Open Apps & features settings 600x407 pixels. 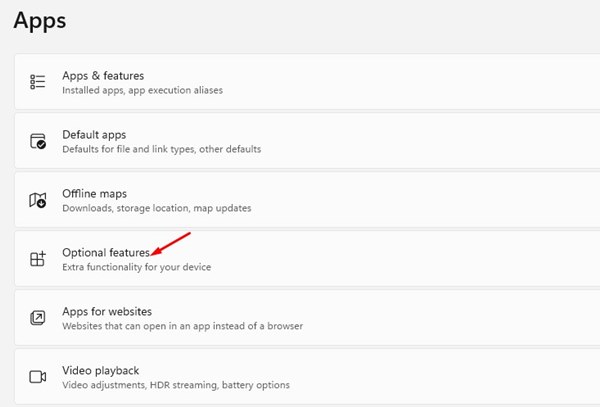tap(307, 82)
